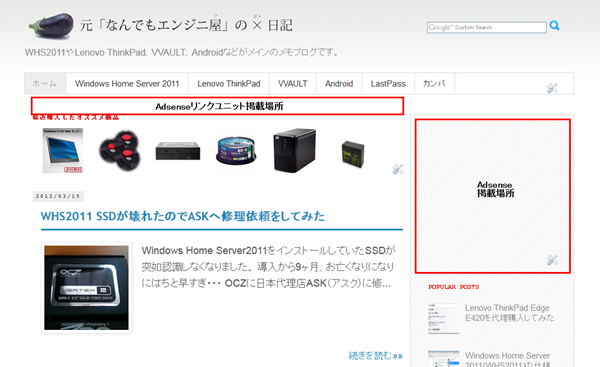
Task: Click the post excerpt starting Windows Home Server2011を
Action: tap(268, 267)
